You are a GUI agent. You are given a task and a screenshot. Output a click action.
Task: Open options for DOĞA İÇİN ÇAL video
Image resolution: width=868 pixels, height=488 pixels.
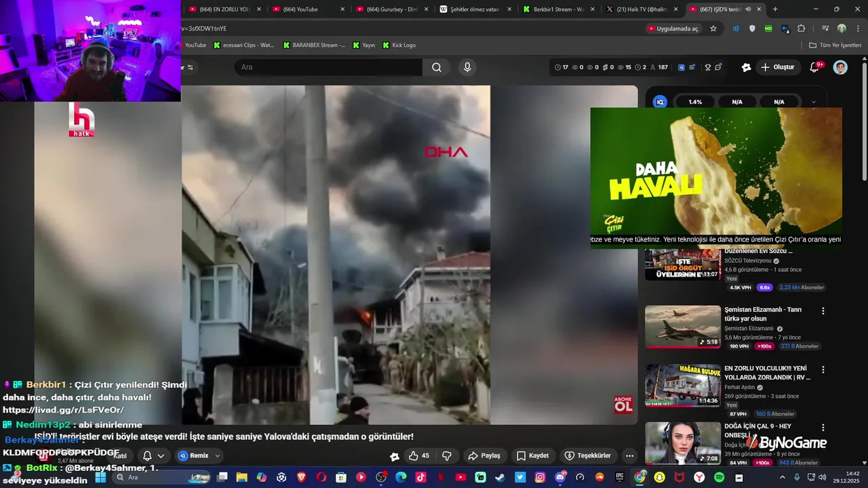pyautogui.click(x=823, y=428)
